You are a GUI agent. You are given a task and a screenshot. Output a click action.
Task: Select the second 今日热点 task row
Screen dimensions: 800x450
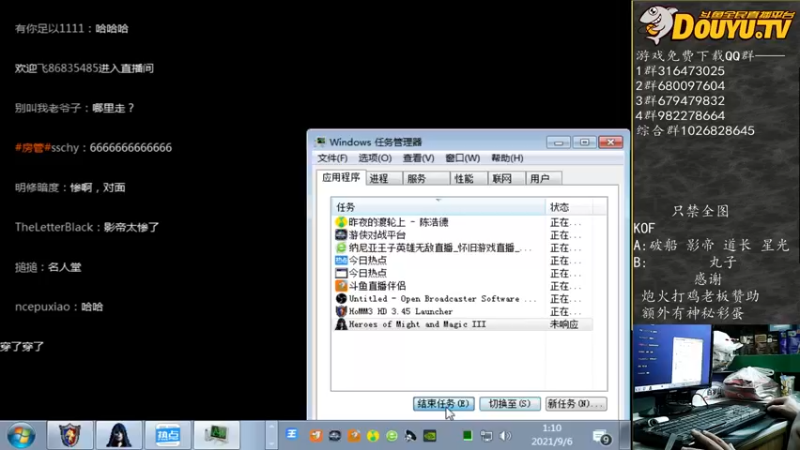point(463,273)
